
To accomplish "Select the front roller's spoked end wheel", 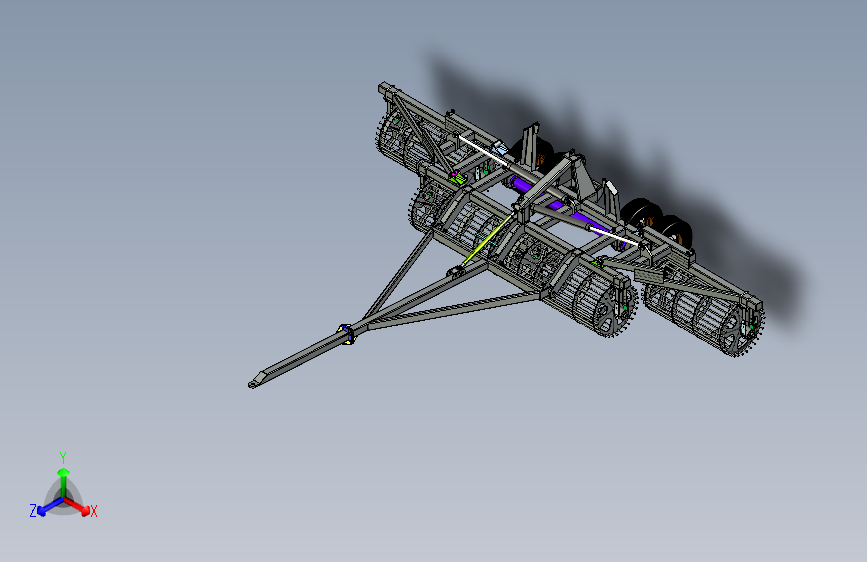I will pos(615,308).
